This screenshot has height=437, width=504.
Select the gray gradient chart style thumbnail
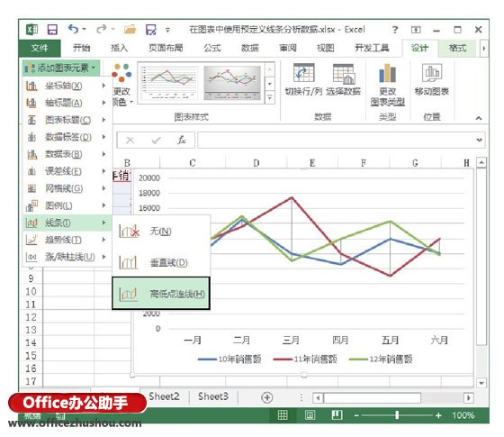pyautogui.click(x=232, y=83)
